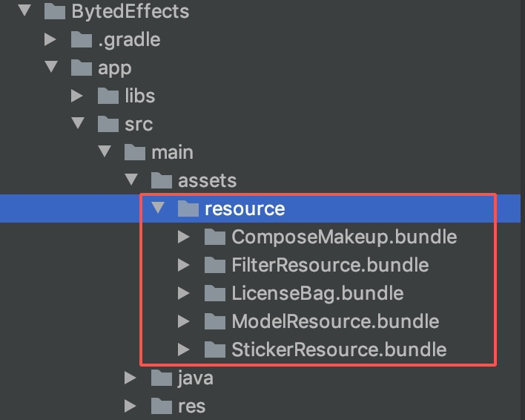
Task: Select the ModelResource.bundle name
Action: tap(335, 321)
